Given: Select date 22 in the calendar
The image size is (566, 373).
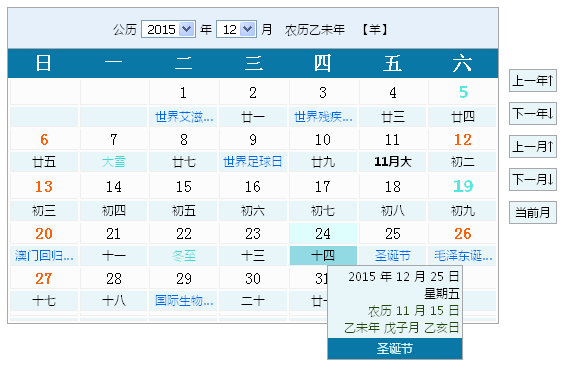Looking at the screenshot, I should point(183,234).
